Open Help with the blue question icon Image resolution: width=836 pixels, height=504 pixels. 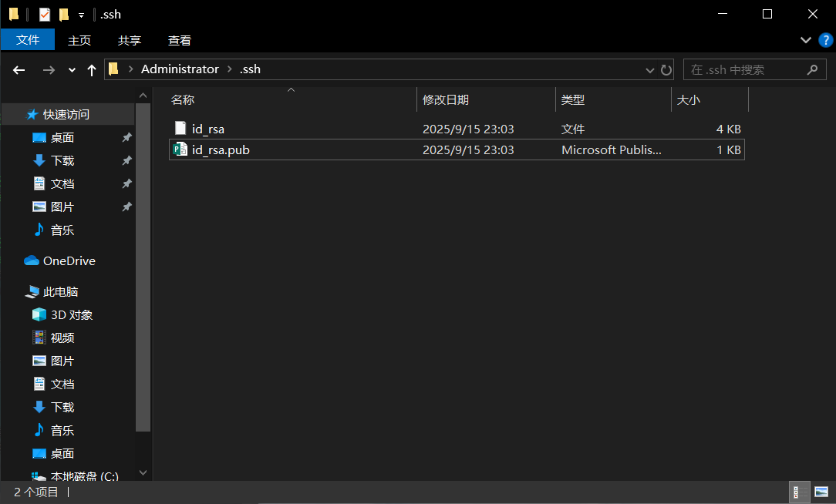pyautogui.click(x=825, y=40)
